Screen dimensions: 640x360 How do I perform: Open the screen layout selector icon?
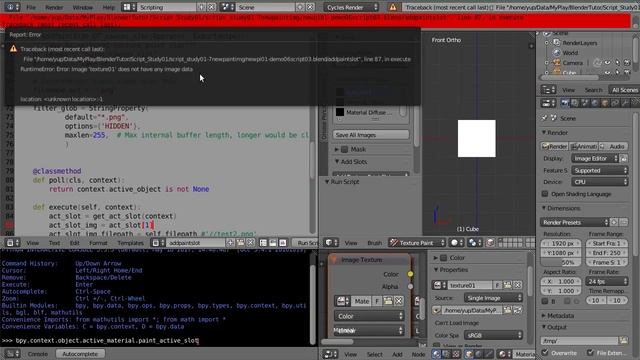coord(129,7)
